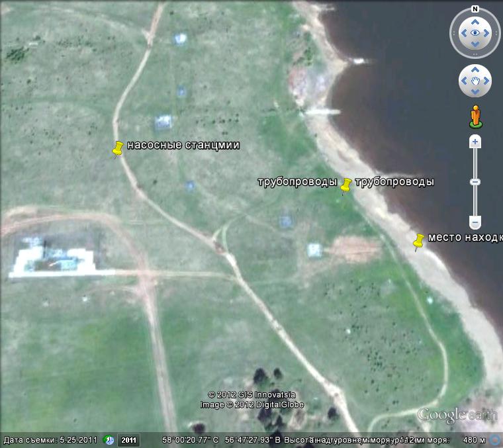Click look right arrow on look joystick
Viewport: 503px width, 448px height.
click(487, 33)
